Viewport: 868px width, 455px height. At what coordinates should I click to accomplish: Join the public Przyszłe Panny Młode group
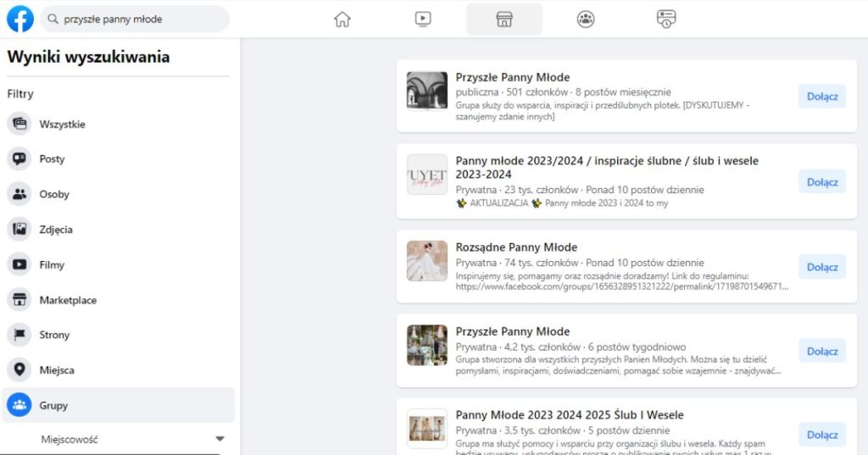point(821,97)
